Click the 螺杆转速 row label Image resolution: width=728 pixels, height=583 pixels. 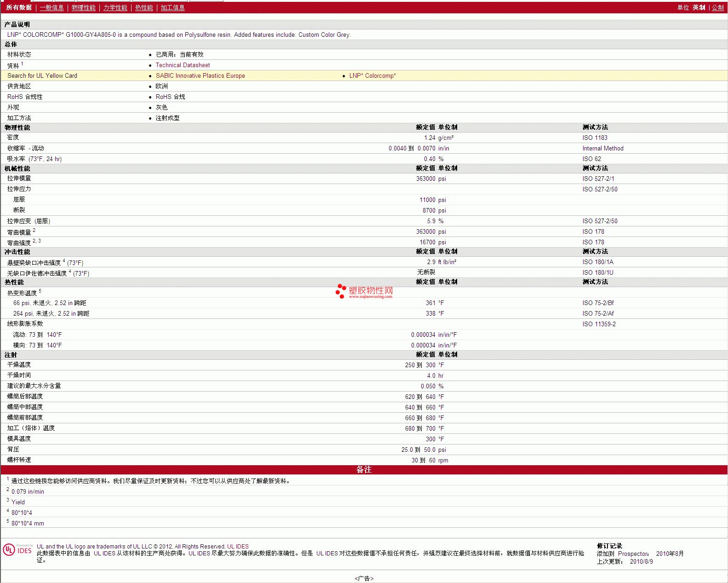click(19, 460)
